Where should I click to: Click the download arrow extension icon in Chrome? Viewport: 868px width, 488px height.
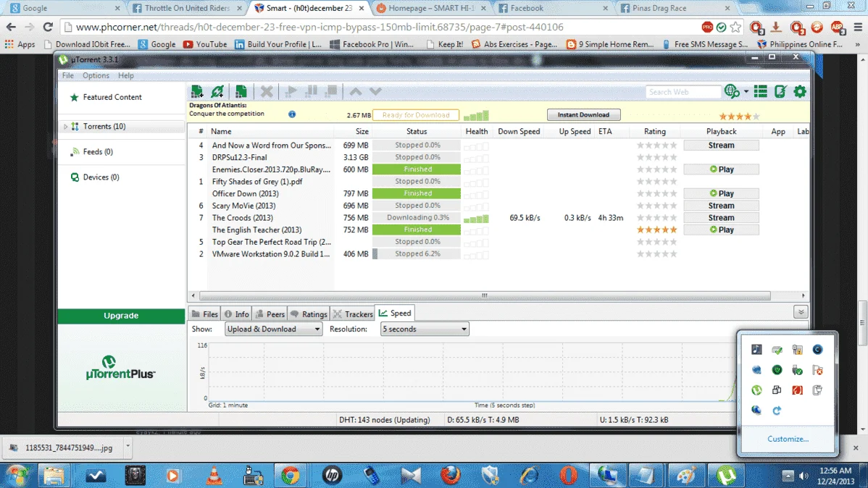pyautogui.click(x=776, y=27)
